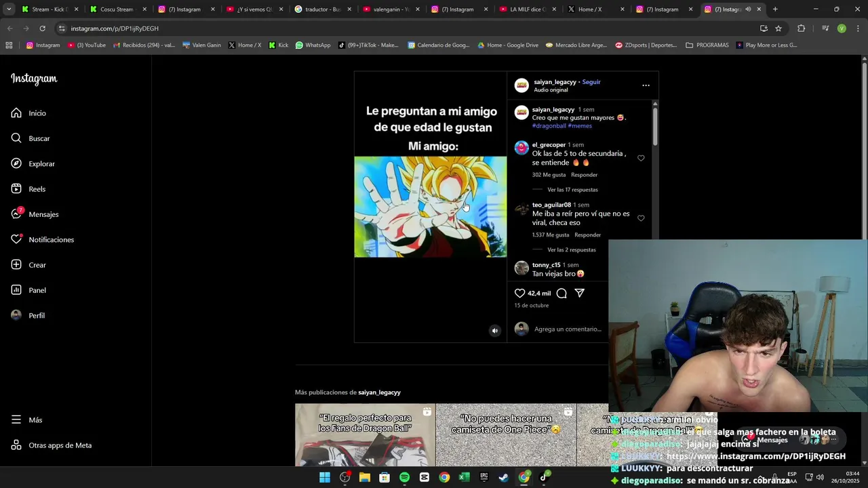The height and width of the screenshot is (488, 868).
Task: Open File Explorer from the taskbar
Action: tap(364, 477)
